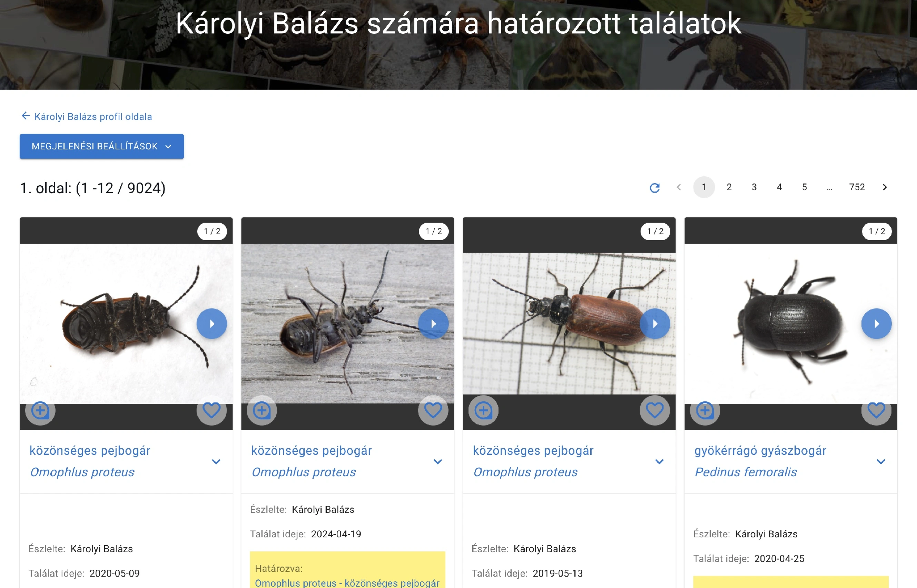The image size is (917, 588).
Task: Open page 752 of the results
Action: (857, 187)
